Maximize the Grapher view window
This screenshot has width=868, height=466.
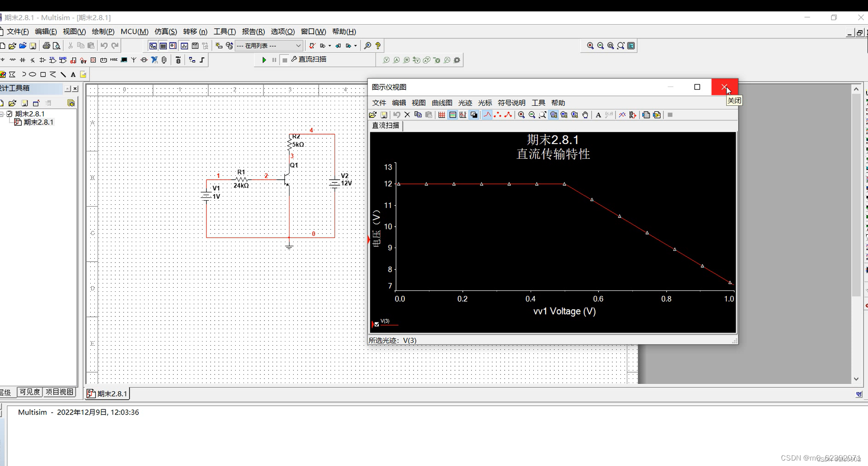pos(697,87)
